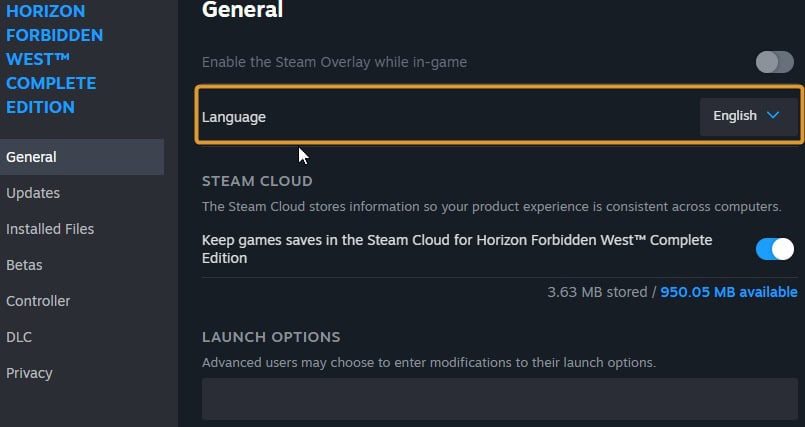Click the Launch Options section heading

pos(271,337)
